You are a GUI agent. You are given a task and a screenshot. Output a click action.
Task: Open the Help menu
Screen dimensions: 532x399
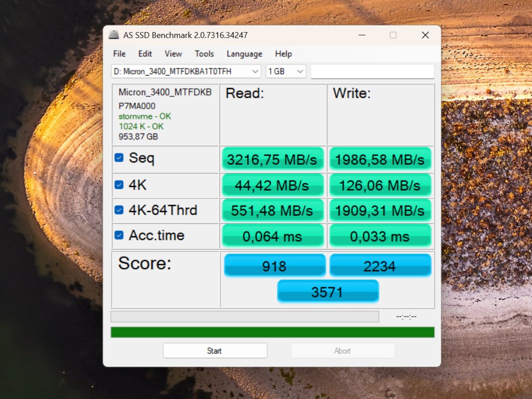click(283, 54)
